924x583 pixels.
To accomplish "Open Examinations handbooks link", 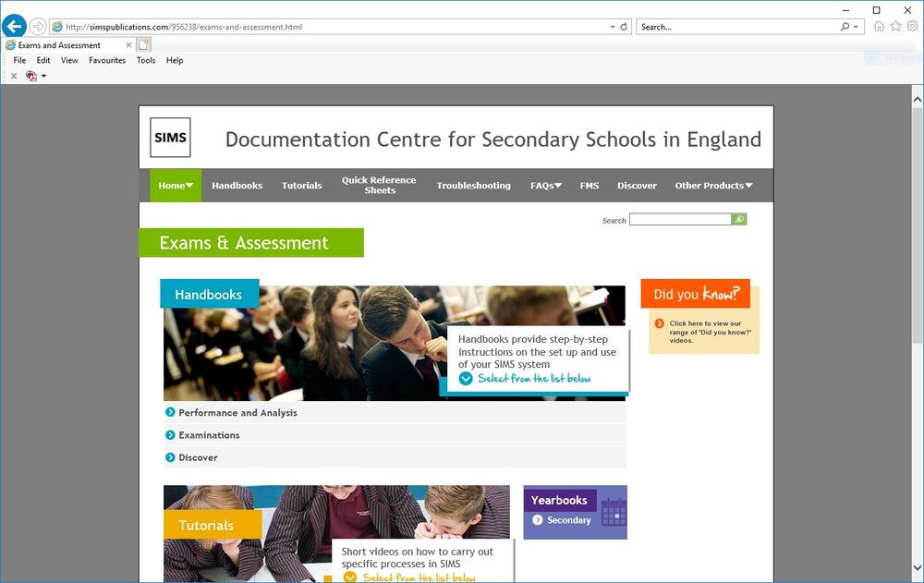I will [209, 435].
